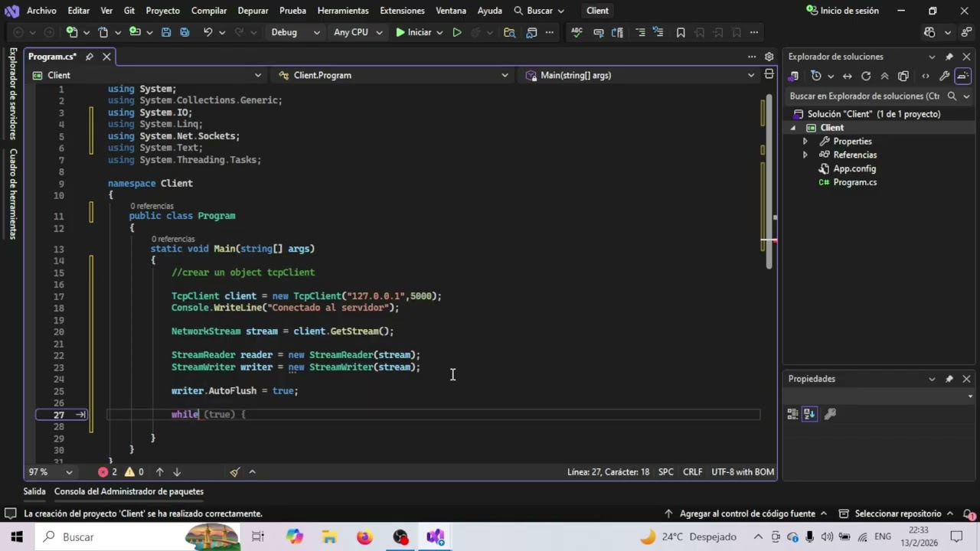Open the Any CPU platform dropdown
Image resolution: width=980 pixels, height=551 pixels.
[358, 32]
